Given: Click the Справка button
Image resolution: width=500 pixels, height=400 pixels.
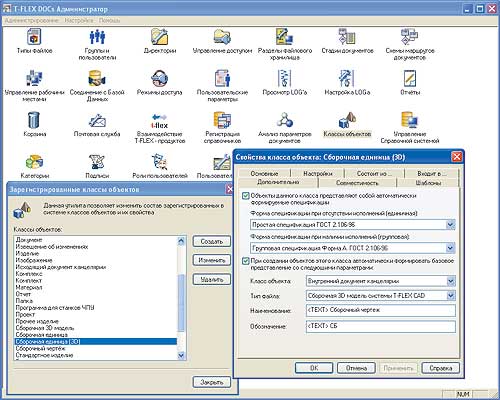Looking at the screenshot, I should point(441,368).
